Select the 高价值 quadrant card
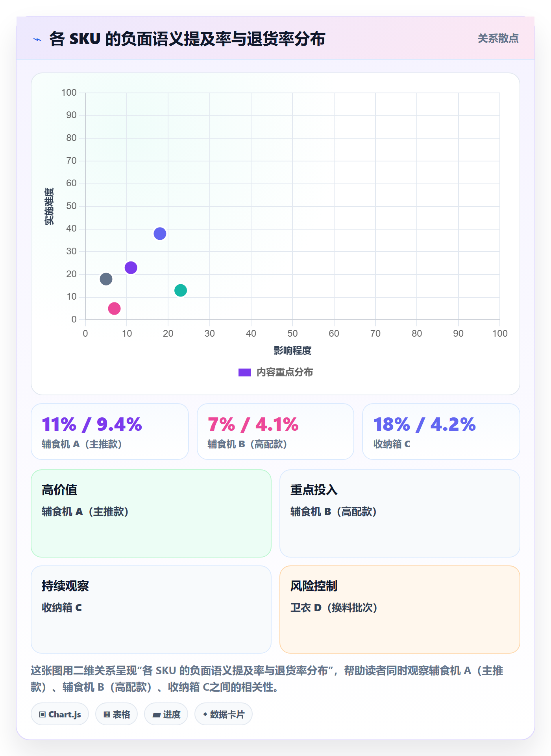The width and height of the screenshot is (551, 756). click(x=151, y=513)
